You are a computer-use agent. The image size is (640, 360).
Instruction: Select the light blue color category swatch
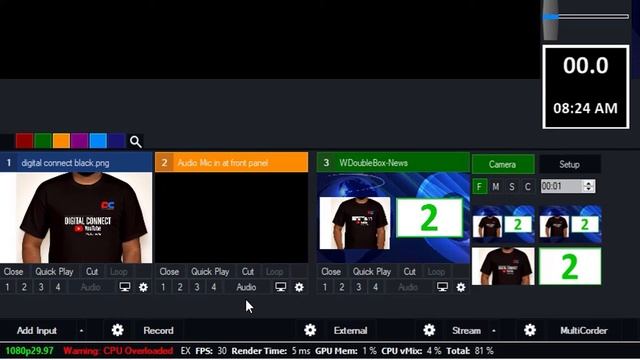(x=98, y=141)
